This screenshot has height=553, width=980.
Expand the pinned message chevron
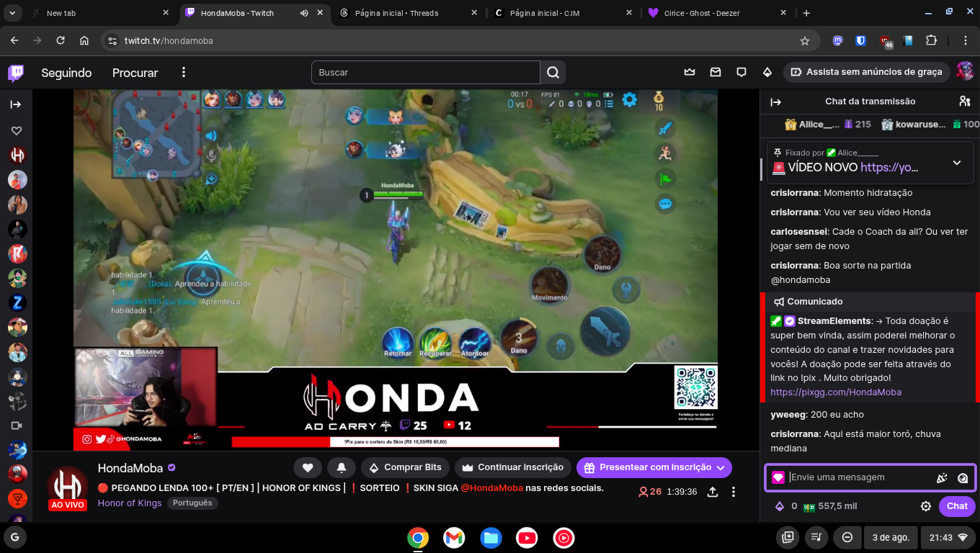click(x=957, y=163)
